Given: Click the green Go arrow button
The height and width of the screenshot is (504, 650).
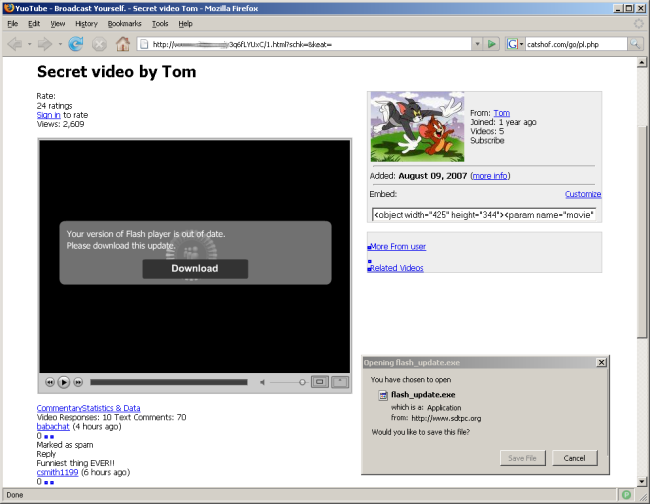Looking at the screenshot, I should click(x=492, y=44).
